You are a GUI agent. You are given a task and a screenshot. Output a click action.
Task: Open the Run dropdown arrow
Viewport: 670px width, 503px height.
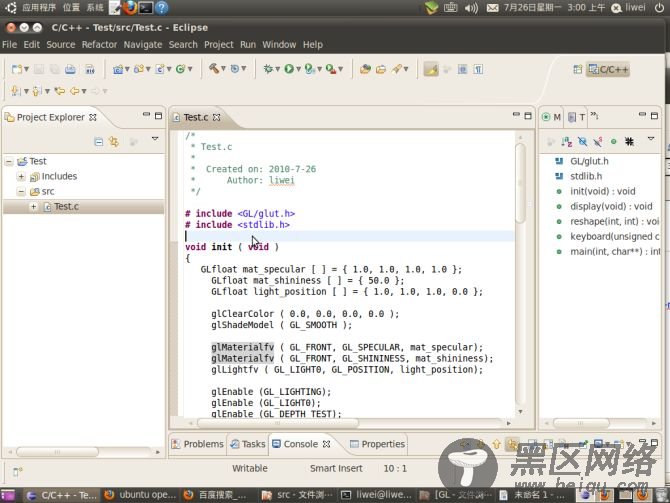298,69
